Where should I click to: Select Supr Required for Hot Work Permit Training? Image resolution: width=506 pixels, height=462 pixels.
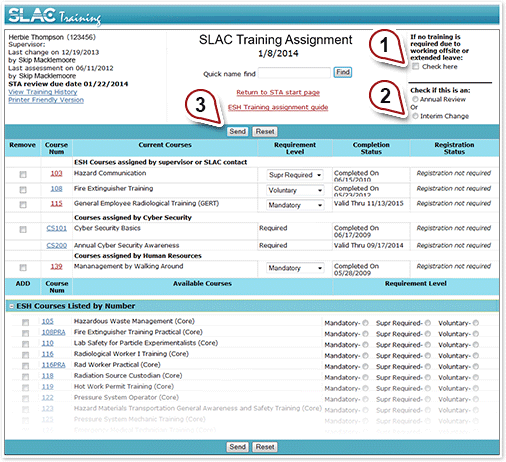(428, 388)
